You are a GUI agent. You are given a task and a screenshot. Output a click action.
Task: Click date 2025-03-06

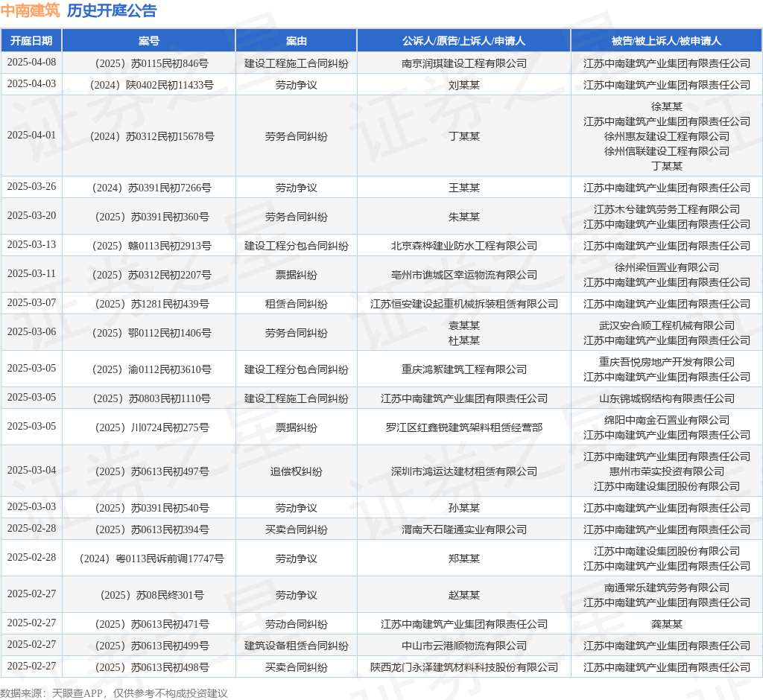31,332
